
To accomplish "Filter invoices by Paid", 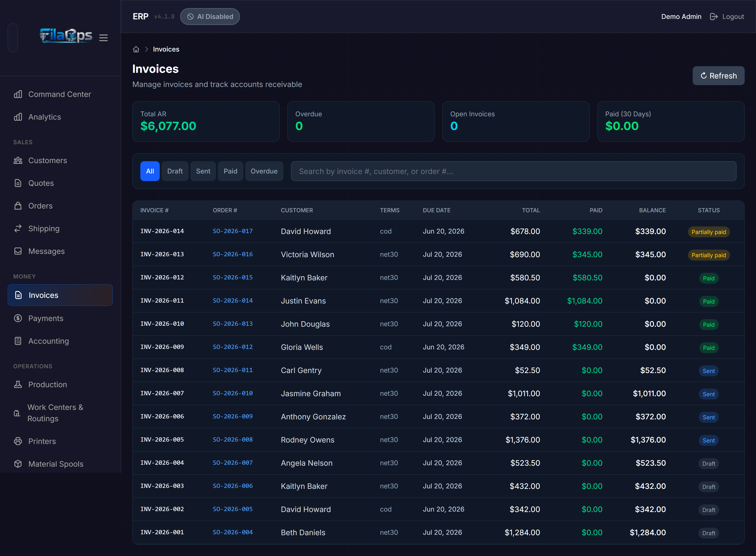I will tap(230, 171).
